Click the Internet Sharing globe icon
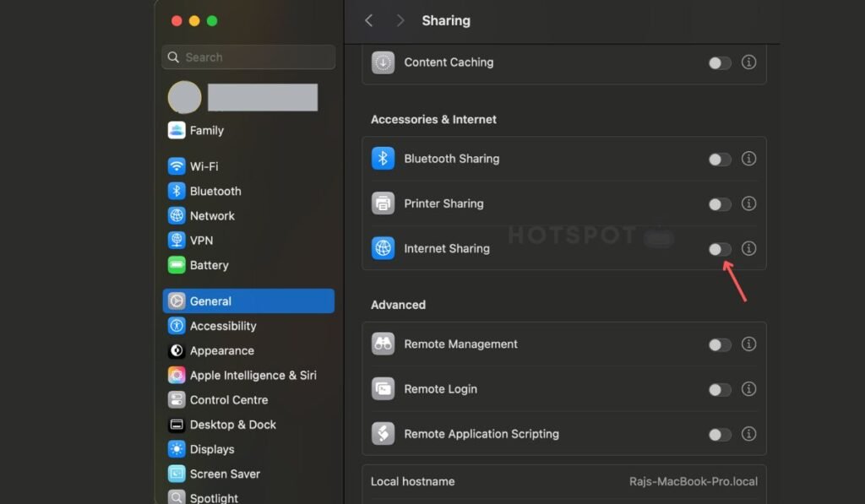 (x=383, y=248)
